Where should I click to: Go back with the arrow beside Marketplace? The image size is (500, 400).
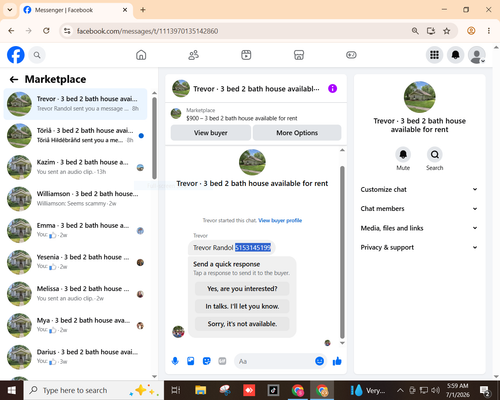(x=14, y=79)
